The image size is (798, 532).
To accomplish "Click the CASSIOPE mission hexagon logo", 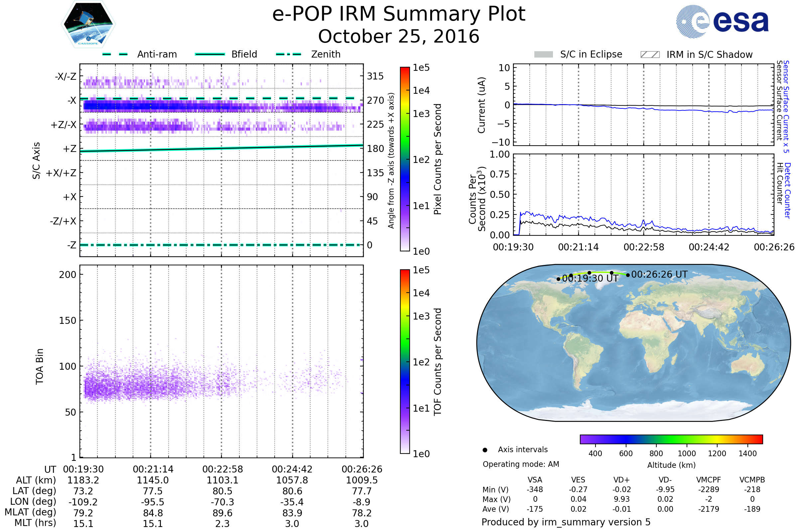I will click(x=88, y=24).
